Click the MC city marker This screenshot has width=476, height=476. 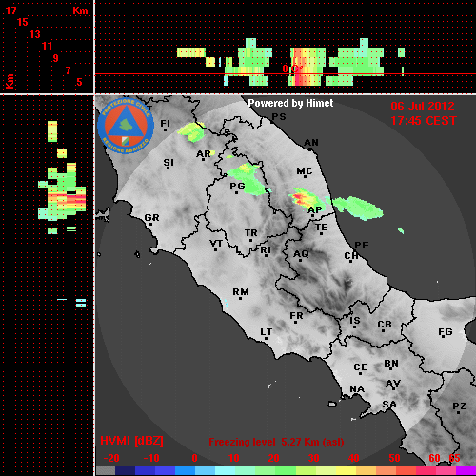pos(305,176)
